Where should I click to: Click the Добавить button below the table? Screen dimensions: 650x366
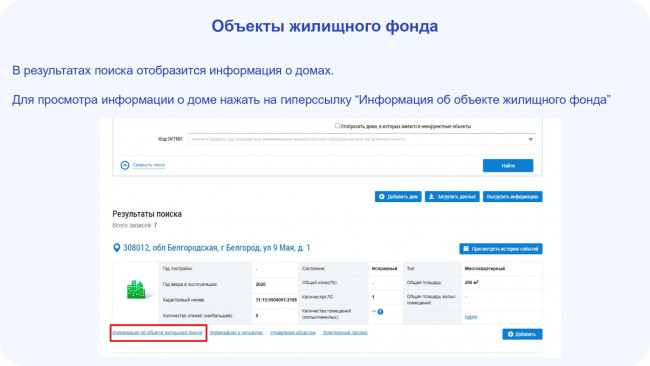pyautogui.click(x=522, y=334)
